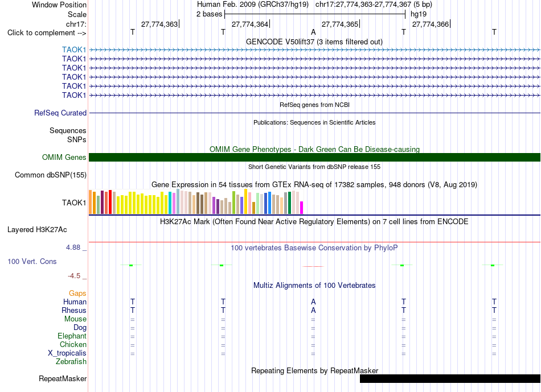Click the X_tropicalis species label

(x=67, y=353)
